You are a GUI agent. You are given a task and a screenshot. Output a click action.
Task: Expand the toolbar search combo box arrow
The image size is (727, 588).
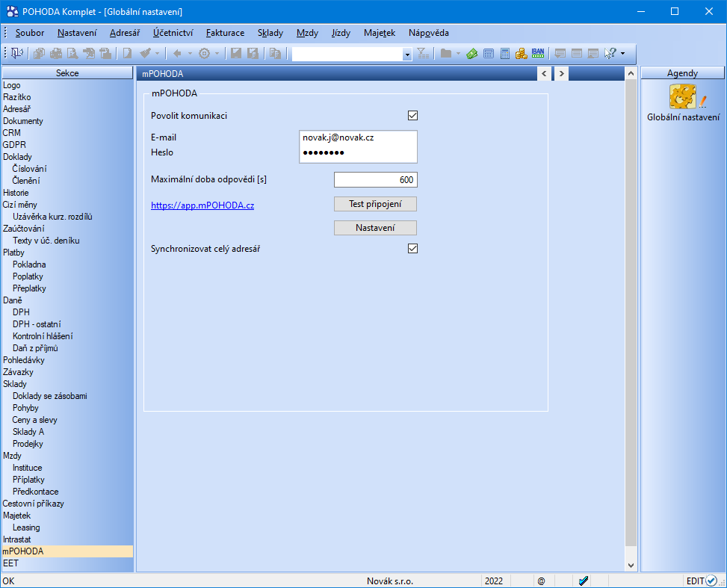[407, 55]
